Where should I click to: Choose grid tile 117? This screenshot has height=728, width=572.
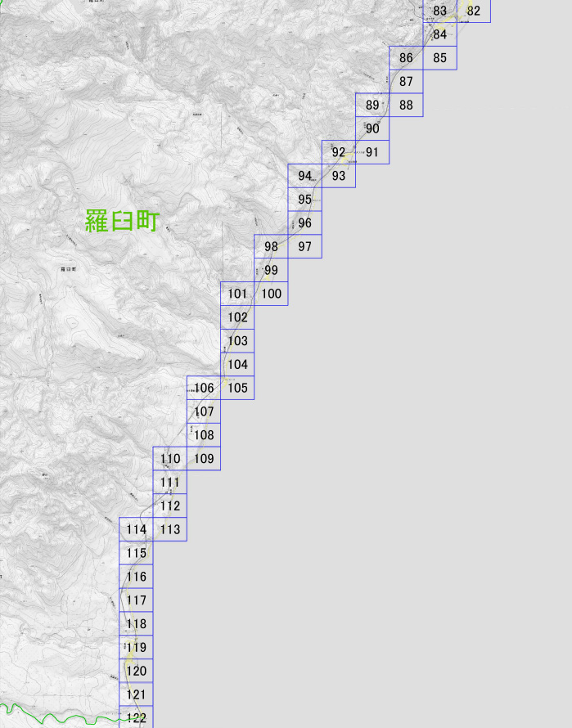click(x=136, y=600)
